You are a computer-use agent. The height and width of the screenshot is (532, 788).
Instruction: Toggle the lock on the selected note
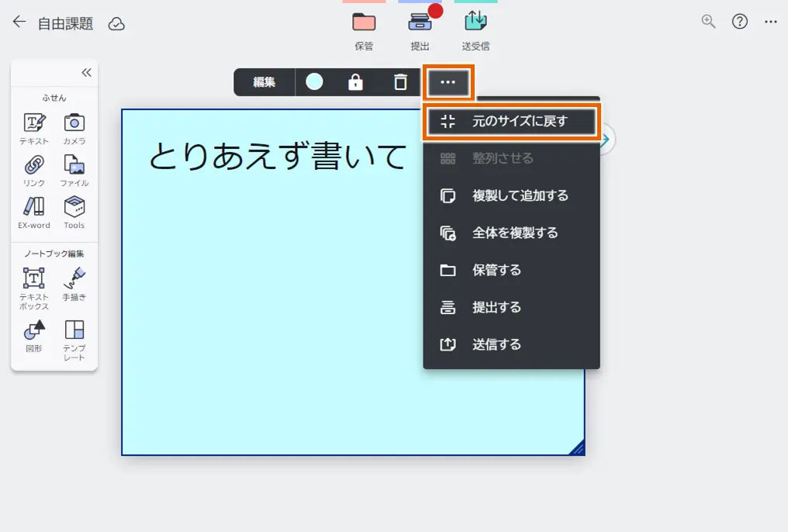click(354, 81)
